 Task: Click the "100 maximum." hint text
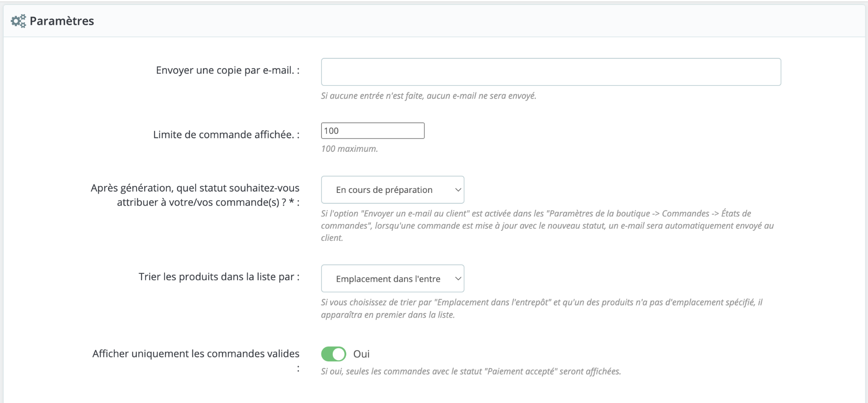click(x=349, y=149)
